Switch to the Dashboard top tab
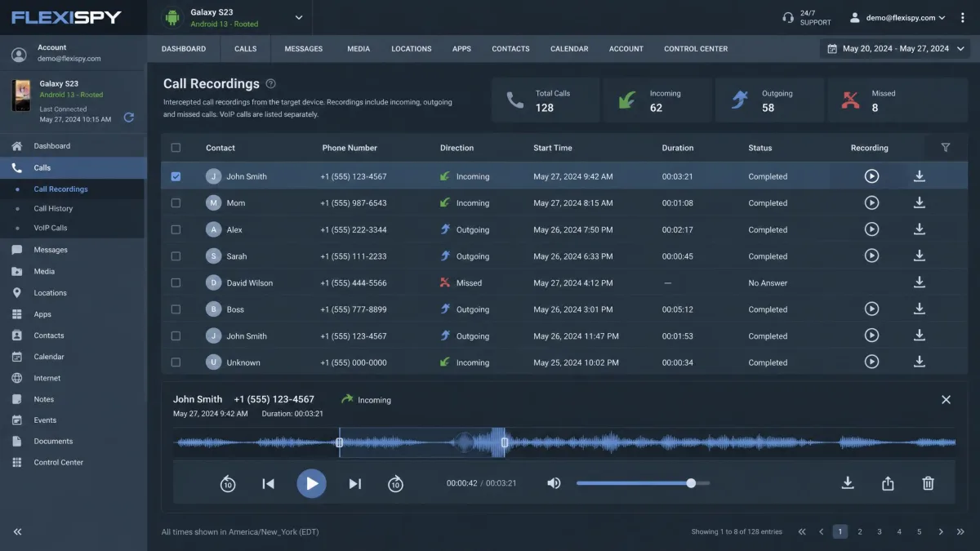Image resolution: width=980 pixels, height=551 pixels. pos(184,49)
